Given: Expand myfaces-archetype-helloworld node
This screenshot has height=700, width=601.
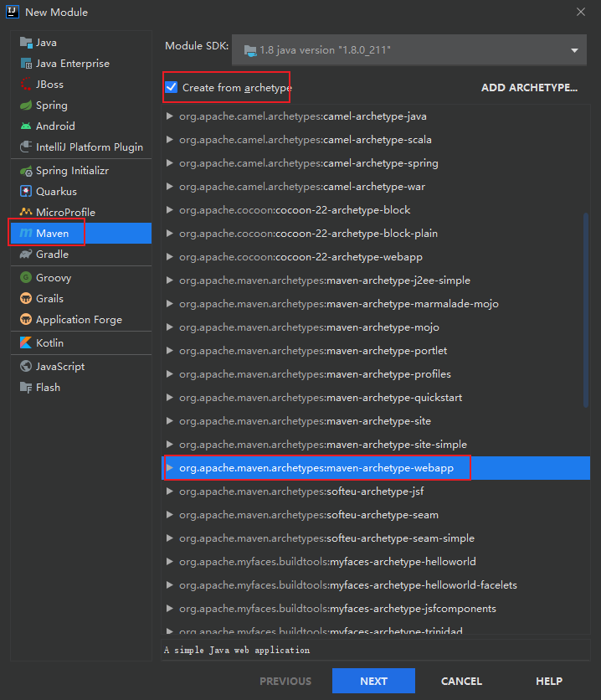Looking at the screenshot, I should 170,562.
